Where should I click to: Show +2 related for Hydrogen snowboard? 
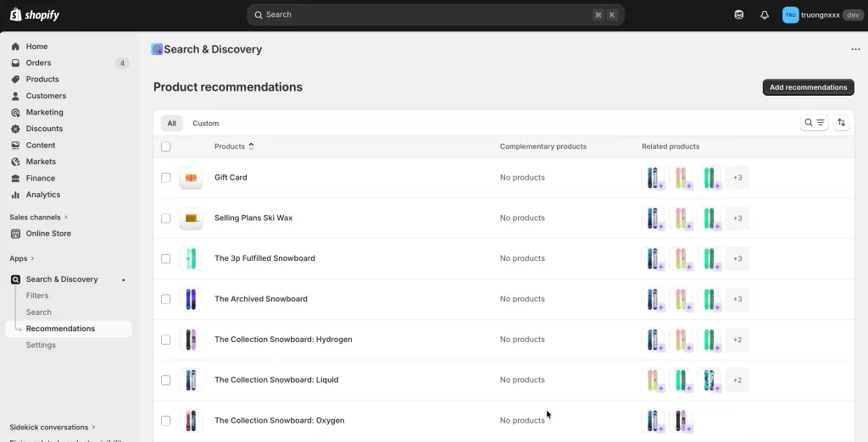coord(737,340)
